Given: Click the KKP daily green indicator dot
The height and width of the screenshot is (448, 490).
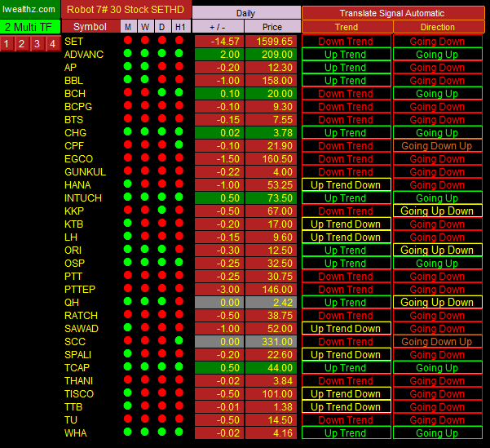Looking at the screenshot, I should click(162, 210).
